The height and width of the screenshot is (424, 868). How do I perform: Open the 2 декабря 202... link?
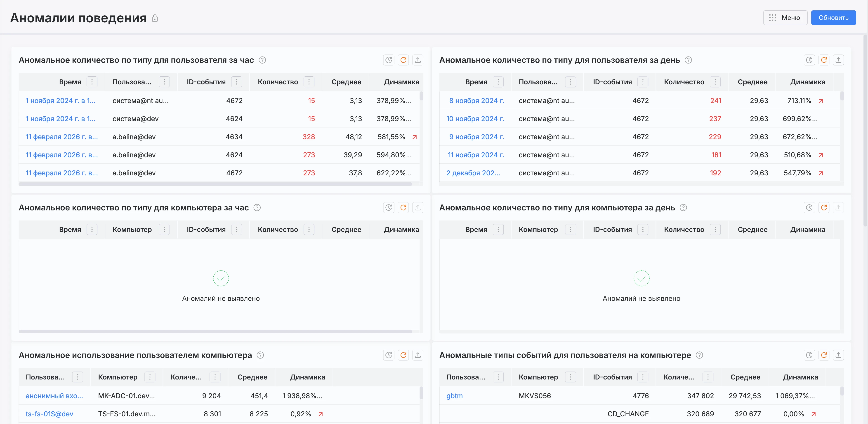click(x=473, y=173)
